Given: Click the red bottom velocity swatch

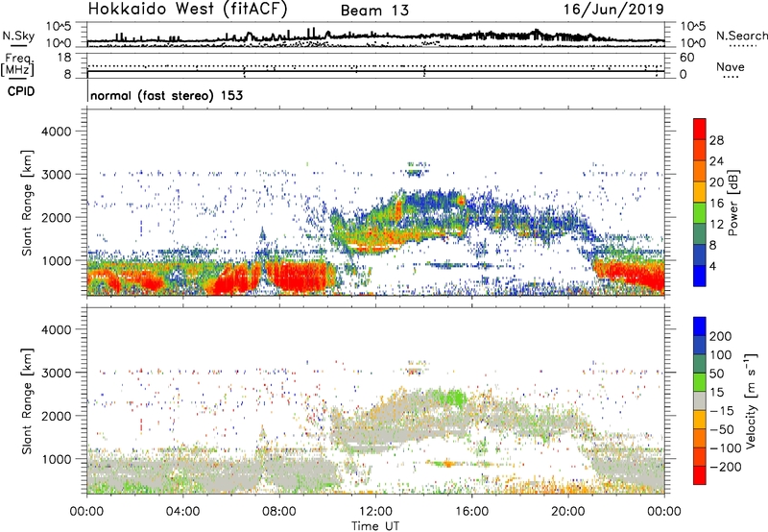Looking at the screenshot, I should [700, 475].
